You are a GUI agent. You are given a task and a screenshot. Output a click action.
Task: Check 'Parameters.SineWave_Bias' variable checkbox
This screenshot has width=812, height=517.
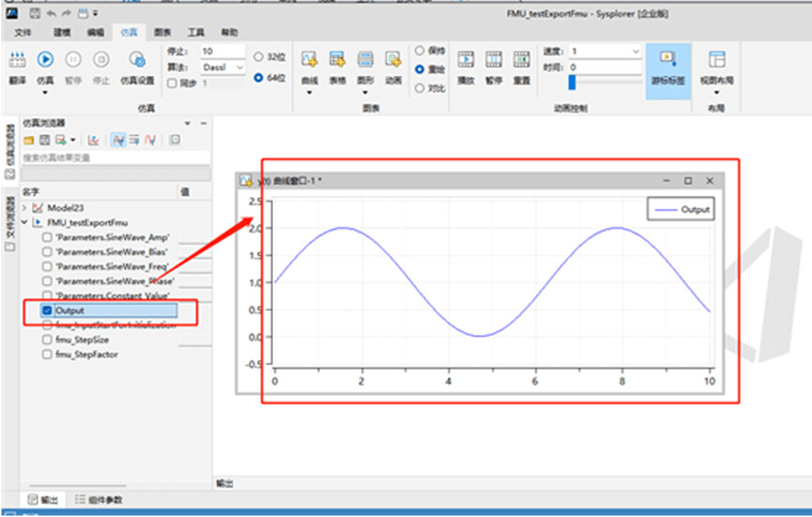click(47, 252)
